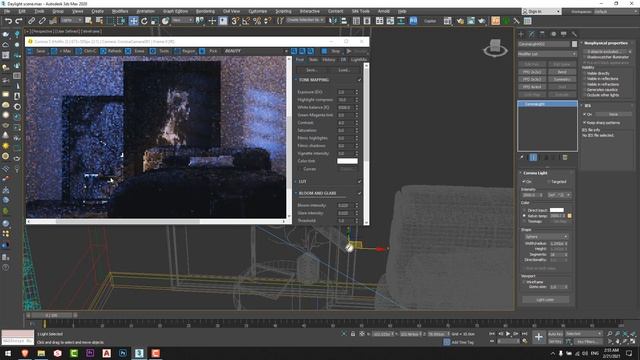Screen dimensions: 640x360
Task: Open the Hierarchy tab in command panel
Action: point(542,34)
